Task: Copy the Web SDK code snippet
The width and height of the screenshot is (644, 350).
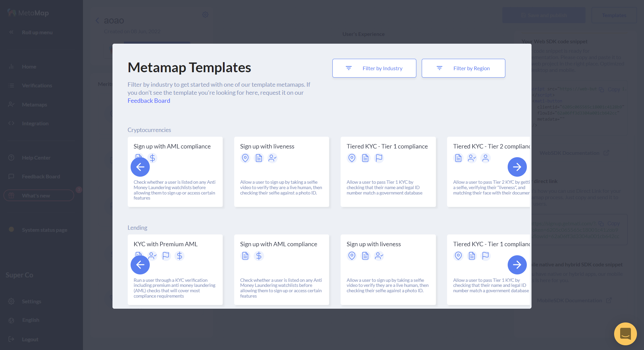Action: click(x=610, y=89)
